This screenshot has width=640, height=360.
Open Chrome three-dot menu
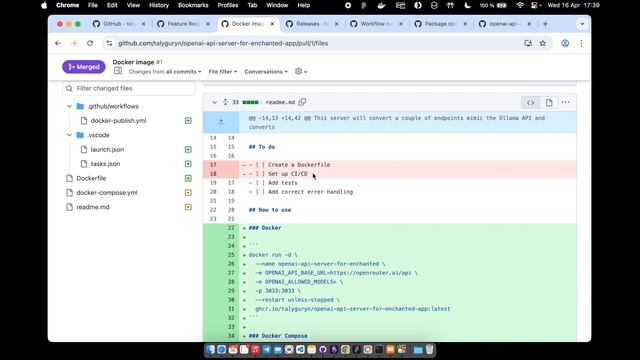click(x=581, y=43)
